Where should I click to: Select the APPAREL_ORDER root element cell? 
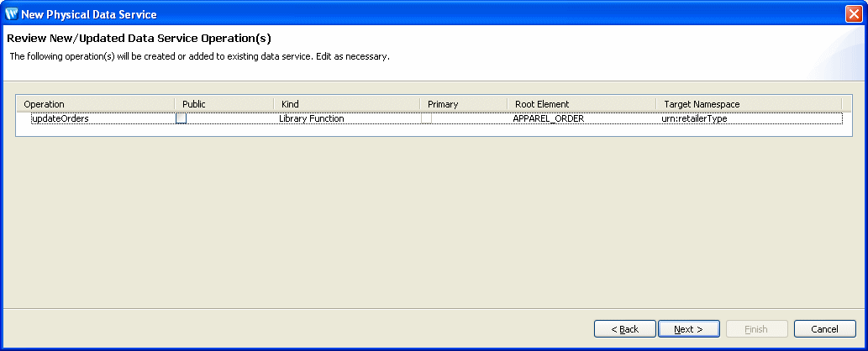coord(548,118)
